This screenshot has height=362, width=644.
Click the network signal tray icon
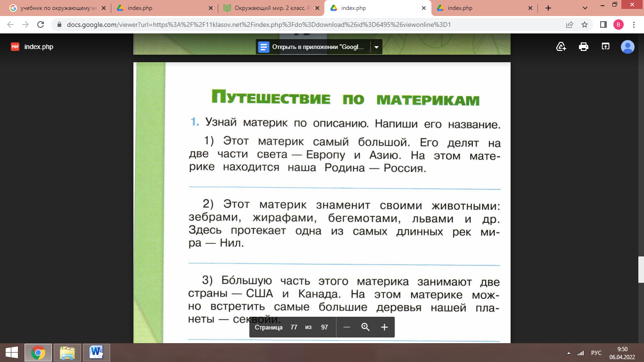(580, 353)
